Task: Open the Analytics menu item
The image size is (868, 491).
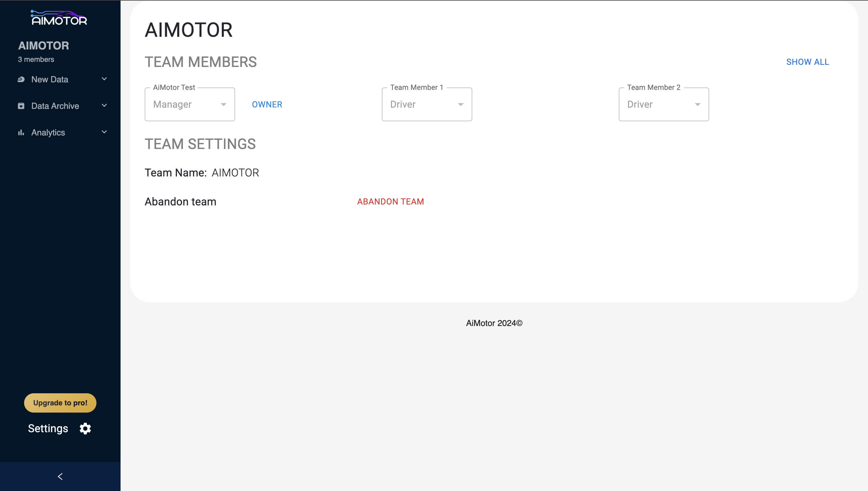Action: pos(48,132)
